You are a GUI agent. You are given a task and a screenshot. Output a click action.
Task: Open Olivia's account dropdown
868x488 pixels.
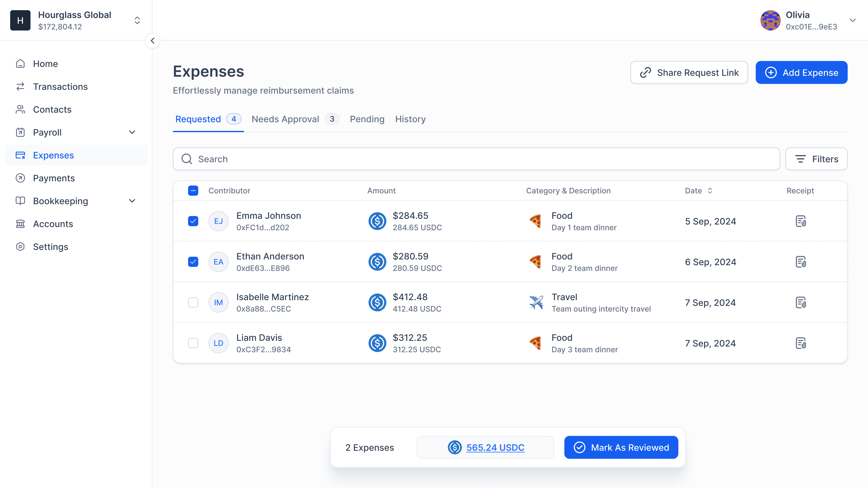[853, 20]
